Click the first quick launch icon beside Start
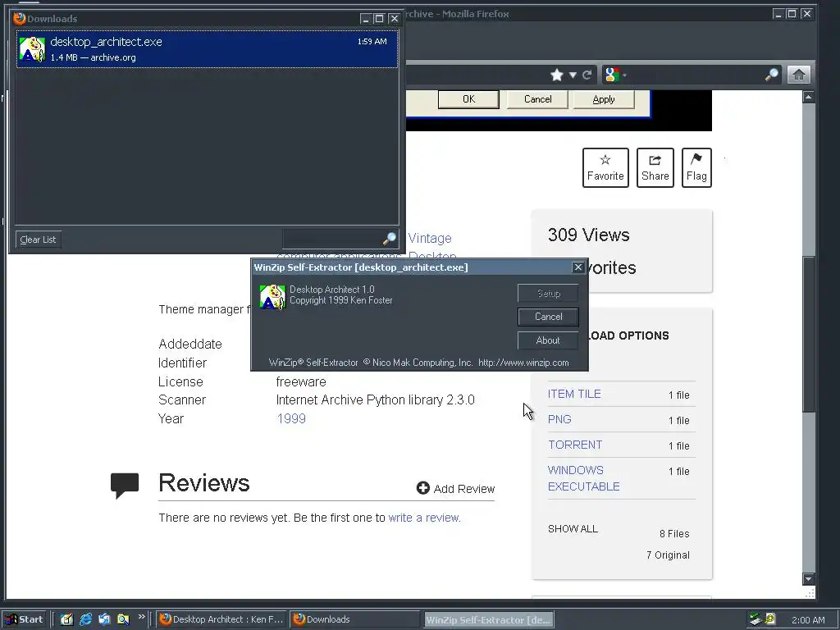The image size is (840, 630). [66, 619]
